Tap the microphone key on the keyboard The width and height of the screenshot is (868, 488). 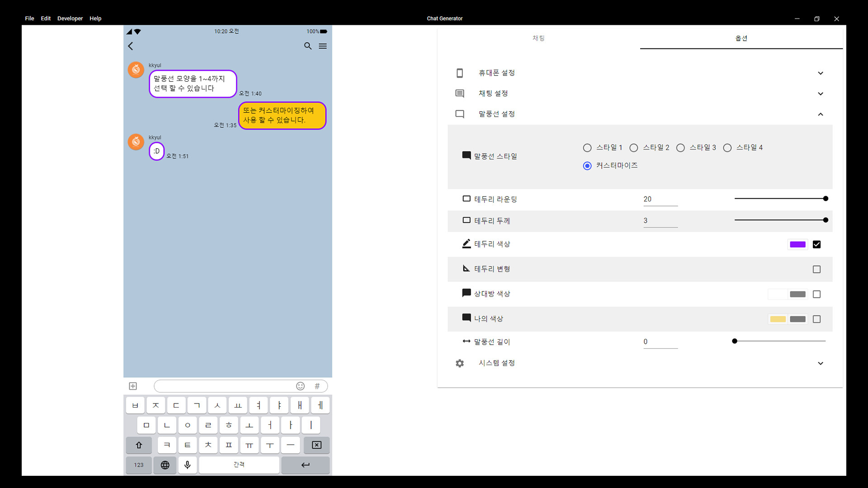pos(187,465)
